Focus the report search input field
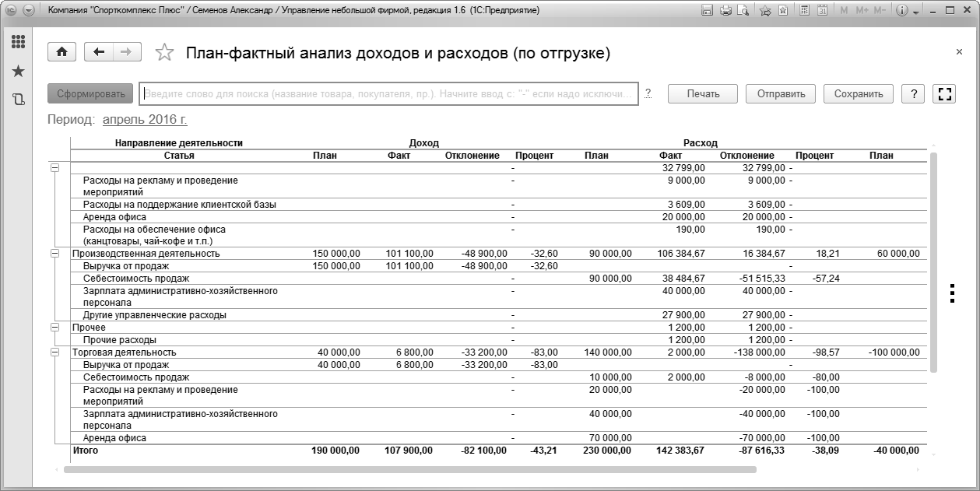Viewport: 980px width, 491px height. click(x=389, y=93)
